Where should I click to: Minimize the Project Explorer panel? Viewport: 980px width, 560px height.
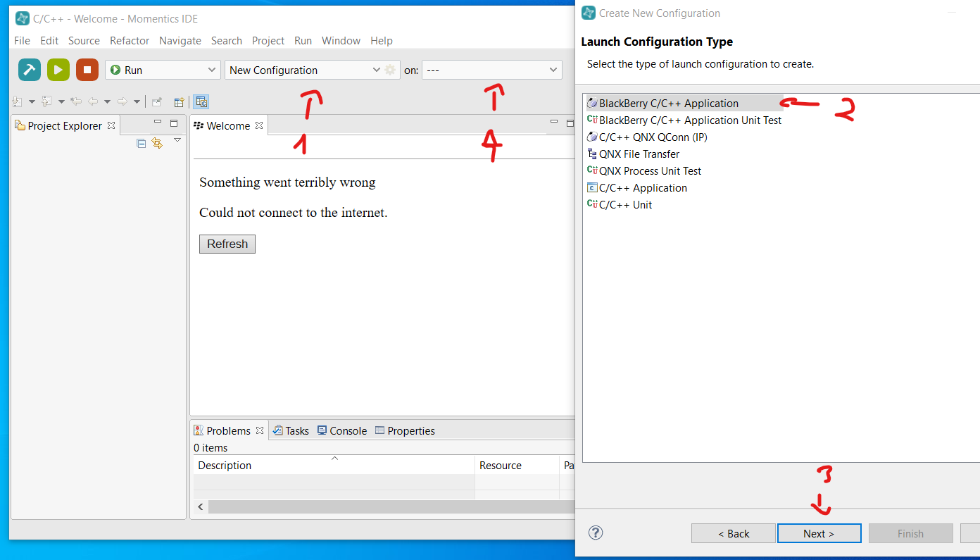point(158,123)
